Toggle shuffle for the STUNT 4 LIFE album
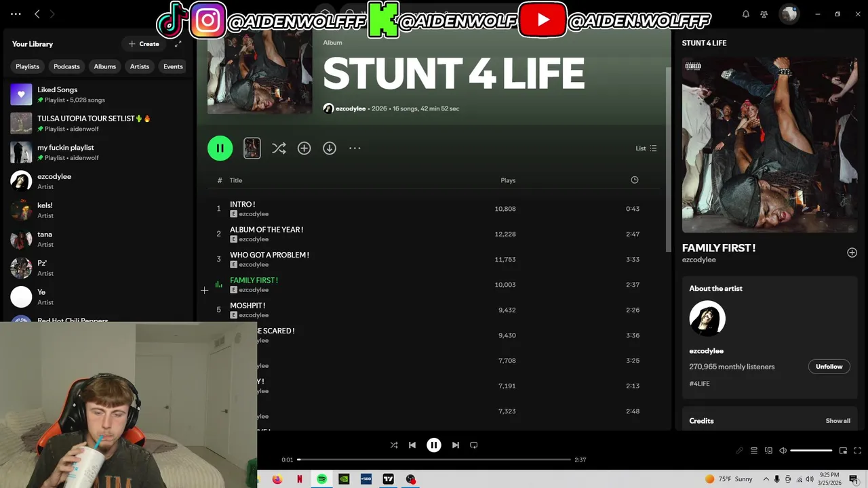 (279, 148)
